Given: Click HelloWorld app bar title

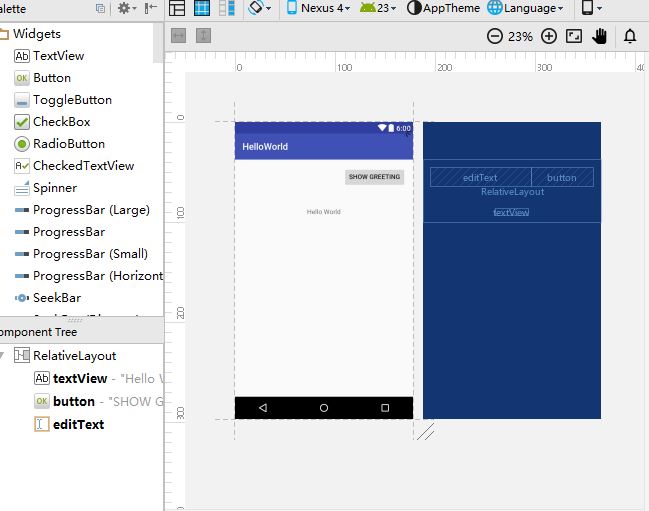Looking at the screenshot, I should [x=265, y=146].
